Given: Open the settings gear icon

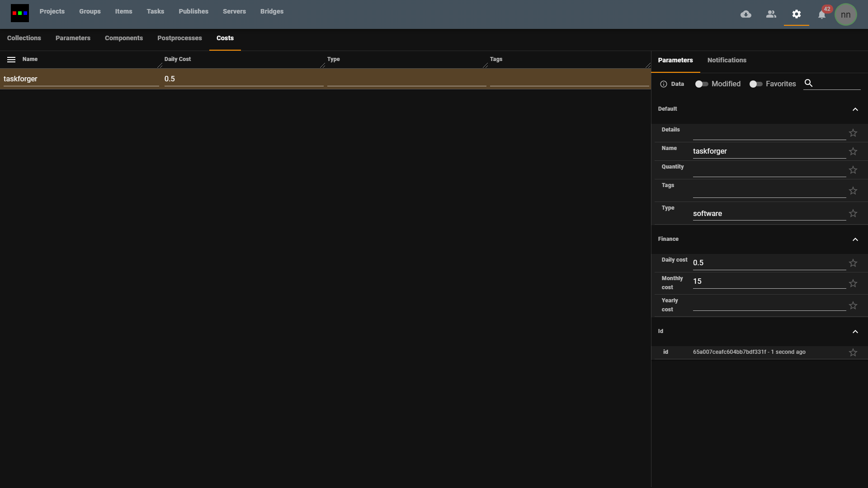Looking at the screenshot, I should click(797, 14).
